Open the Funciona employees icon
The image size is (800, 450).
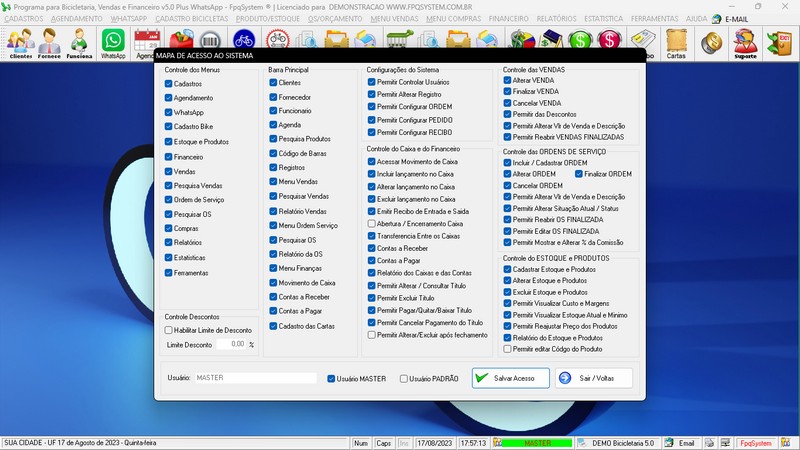click(79, 43)
